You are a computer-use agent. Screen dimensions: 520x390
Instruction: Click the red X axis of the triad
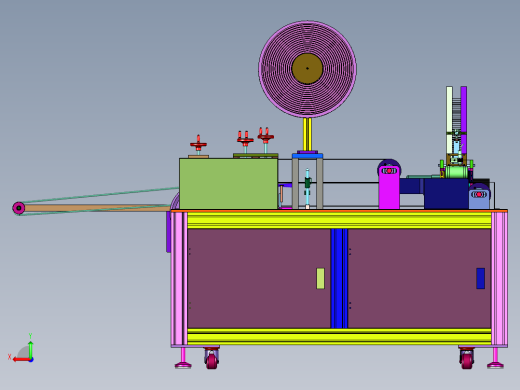pyautogui.click(x=22, y=360)
